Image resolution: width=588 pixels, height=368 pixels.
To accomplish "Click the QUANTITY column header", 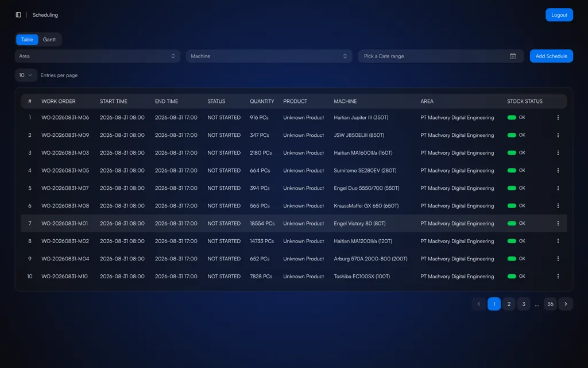I will [x=262, y=101].
